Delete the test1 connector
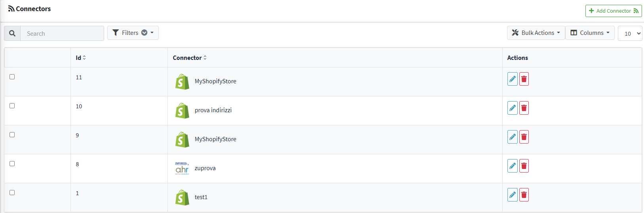 [x=524, y=195]
